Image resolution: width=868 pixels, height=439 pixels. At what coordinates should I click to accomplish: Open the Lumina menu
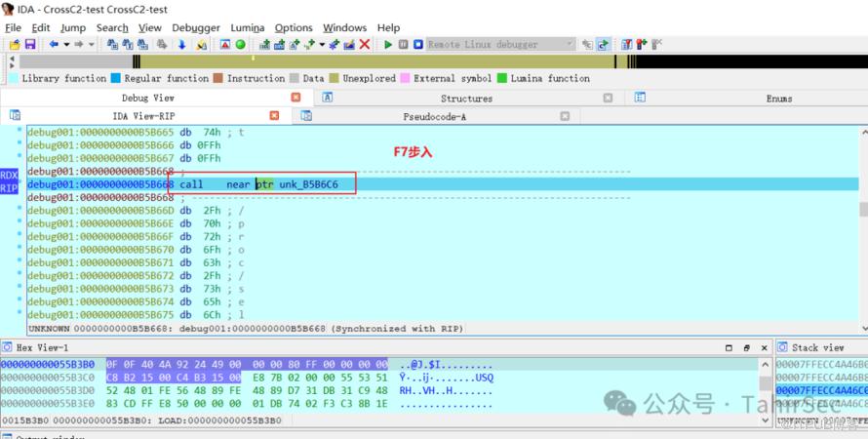click(248, 27)
